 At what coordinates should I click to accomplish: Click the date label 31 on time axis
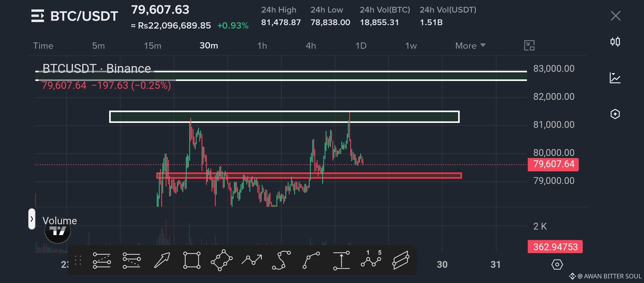495,264
